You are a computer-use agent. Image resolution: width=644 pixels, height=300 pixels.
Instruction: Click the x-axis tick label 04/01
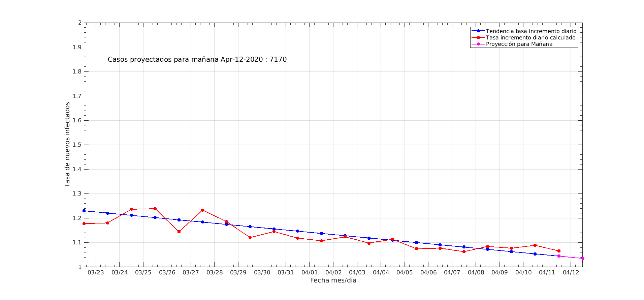coord(310,272)
